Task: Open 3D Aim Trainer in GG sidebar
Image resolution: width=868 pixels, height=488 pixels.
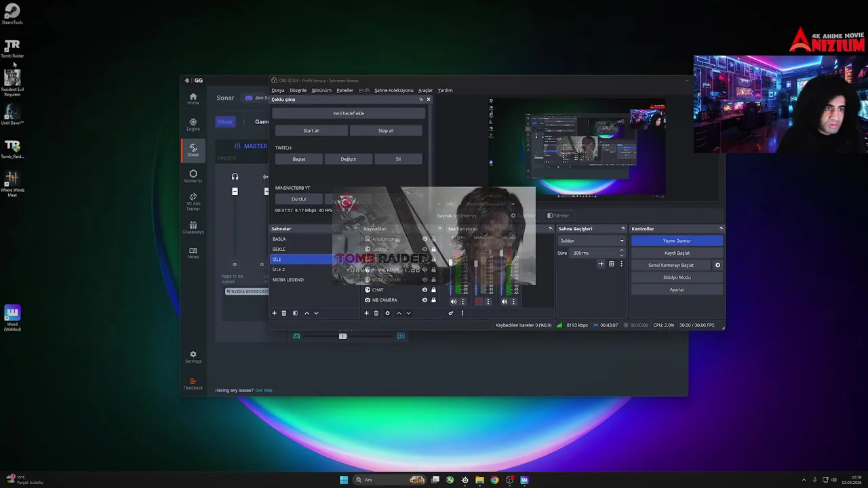Action: click(x=193, y=201)
